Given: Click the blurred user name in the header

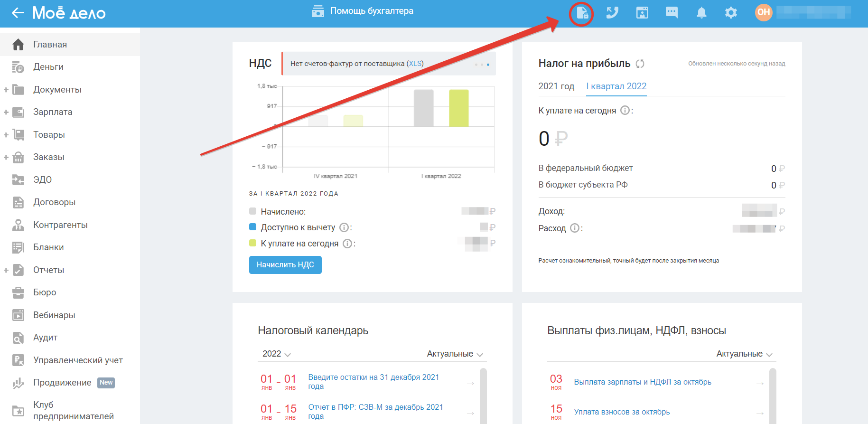Looking at the screenshot, I should pos(813,12).
